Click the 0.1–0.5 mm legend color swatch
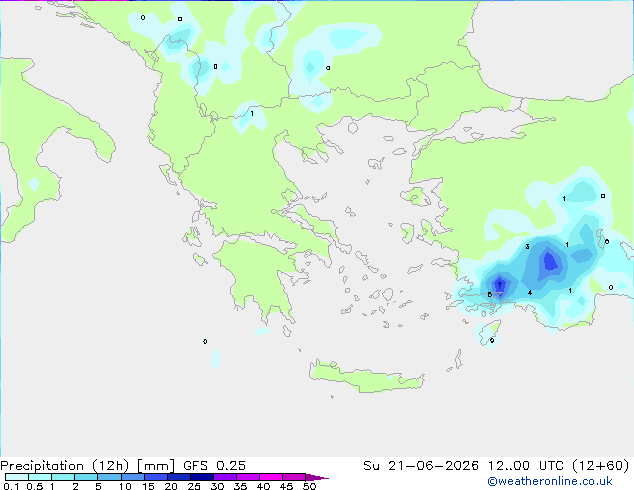 (x=17, y=477)
